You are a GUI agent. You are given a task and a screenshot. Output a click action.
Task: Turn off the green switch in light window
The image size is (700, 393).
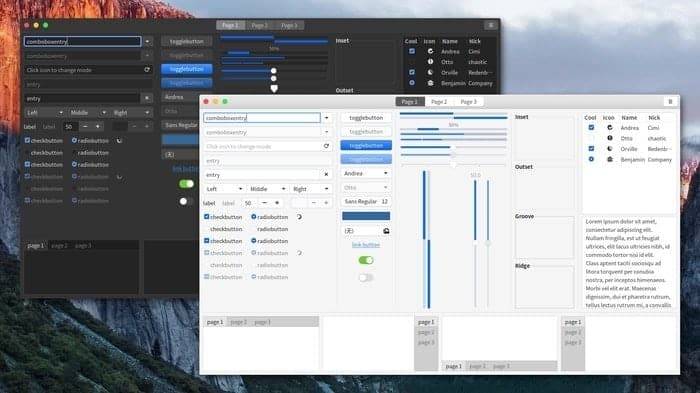tap(366, 260)
